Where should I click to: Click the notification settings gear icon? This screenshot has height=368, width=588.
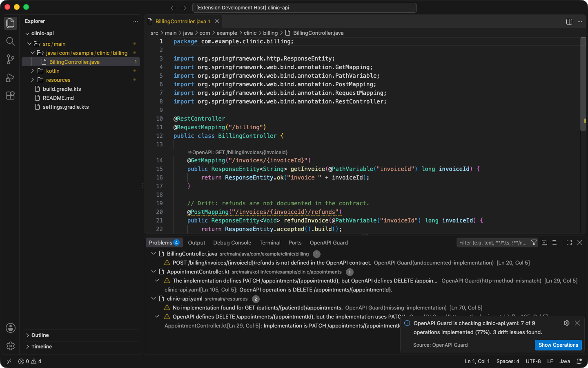(567, 323)
